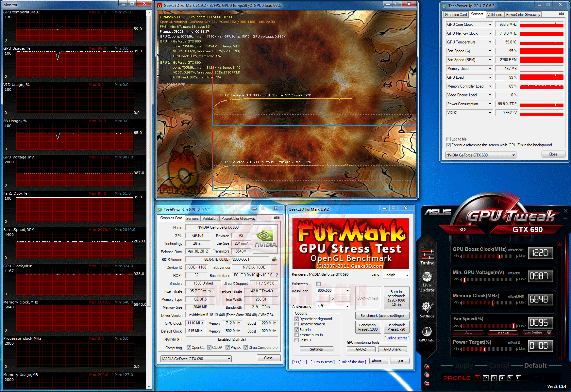
Task: Select profile slot 4 in GPU Tweak
Action: [x=502, y=378]
